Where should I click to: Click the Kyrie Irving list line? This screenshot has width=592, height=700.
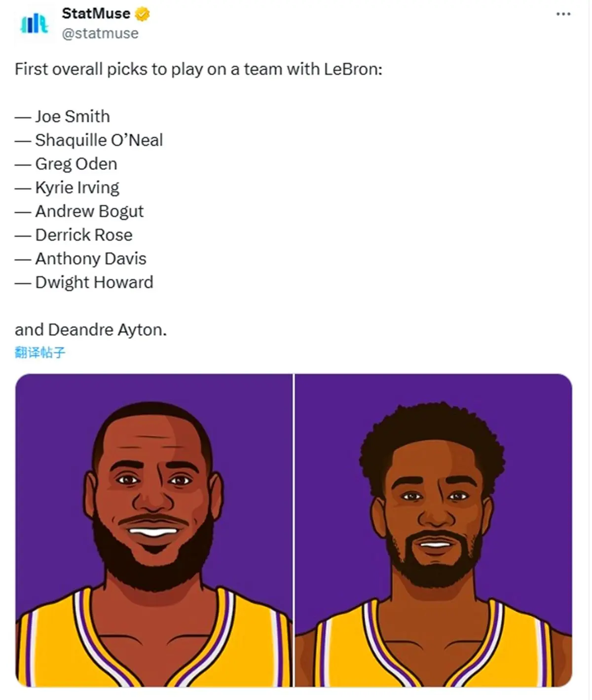67,188
